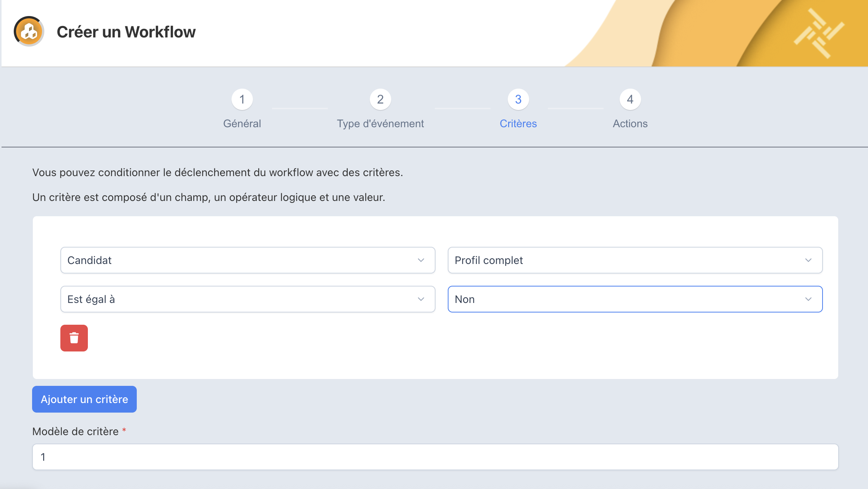Click text 'Un critère est composé d'un champ'
This screenshot has width=868, height=489.
[121, 197]
